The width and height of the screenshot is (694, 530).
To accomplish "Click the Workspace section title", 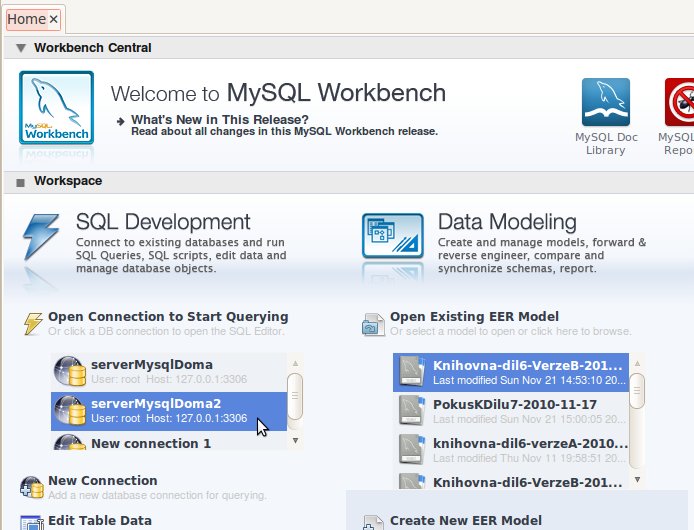I will 68,181.
